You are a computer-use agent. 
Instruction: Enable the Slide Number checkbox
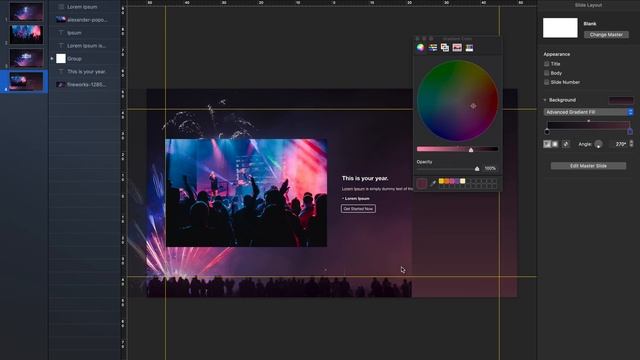coord(547,82)
